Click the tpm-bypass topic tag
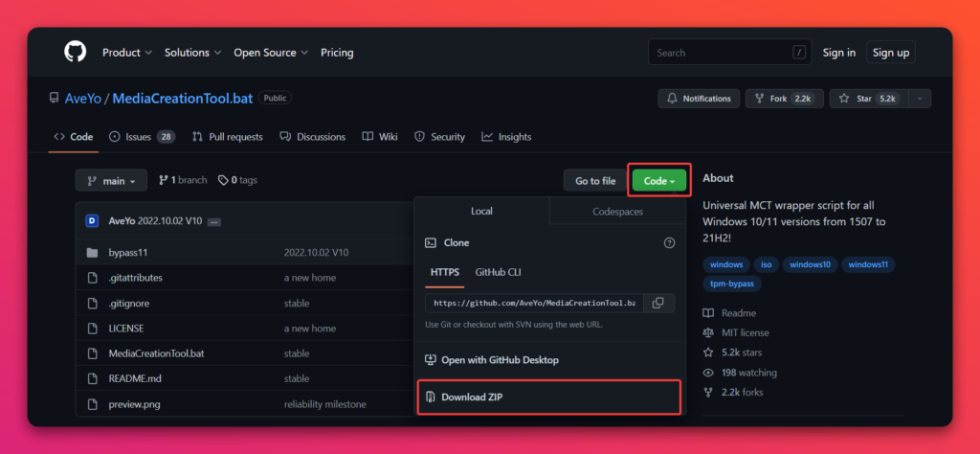Screen dimensions: 980x454 pyautogui.click(x=732, y=284)
